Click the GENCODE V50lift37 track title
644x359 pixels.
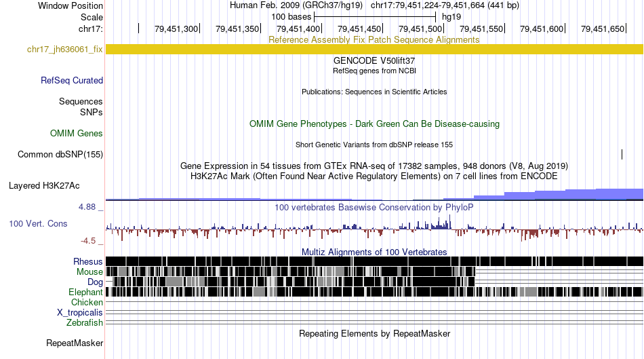(x=374, y=60)
